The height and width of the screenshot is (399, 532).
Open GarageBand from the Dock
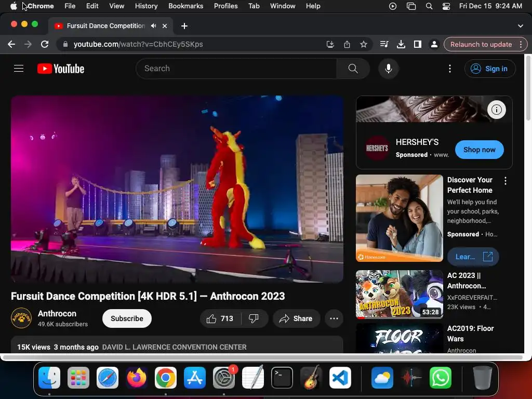click(x=311, y=378)
